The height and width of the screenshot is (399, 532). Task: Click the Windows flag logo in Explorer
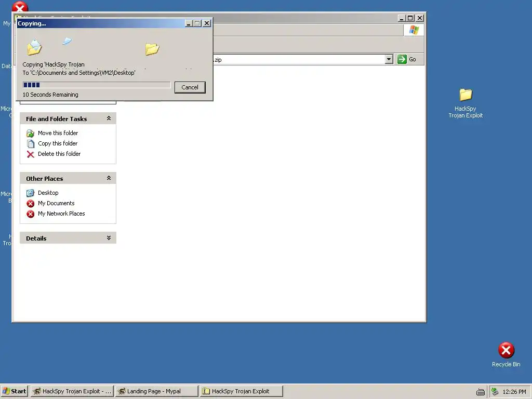(x=414, y=30)
